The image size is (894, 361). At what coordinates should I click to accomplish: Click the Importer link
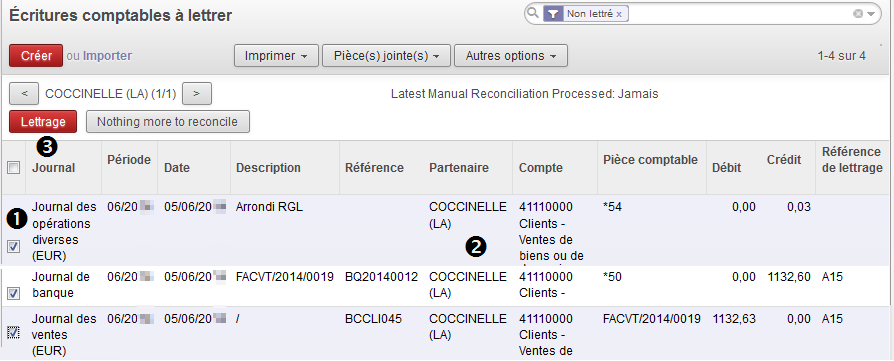pyautogui.click(x=107, y=56)
